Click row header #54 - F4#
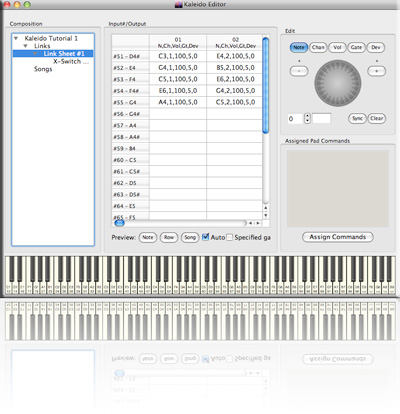This screenshot has width=400, height=414. [130, 91]
